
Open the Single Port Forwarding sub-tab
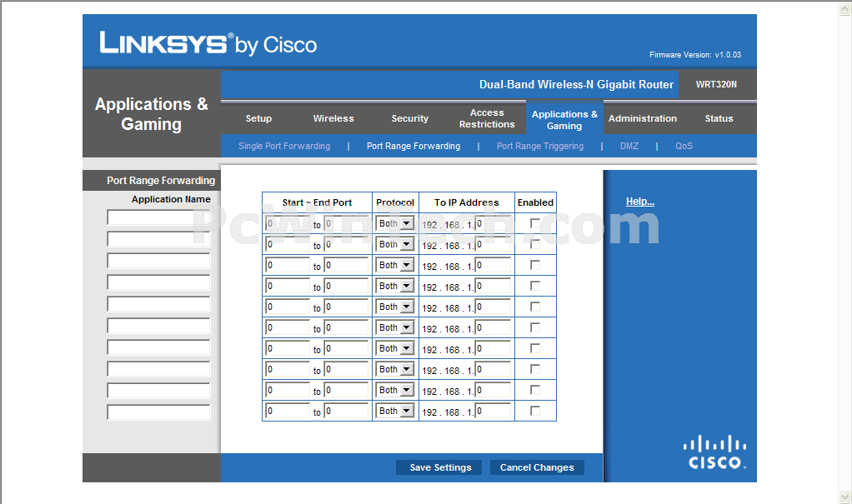pyautogui.click(x=284, y=146)
